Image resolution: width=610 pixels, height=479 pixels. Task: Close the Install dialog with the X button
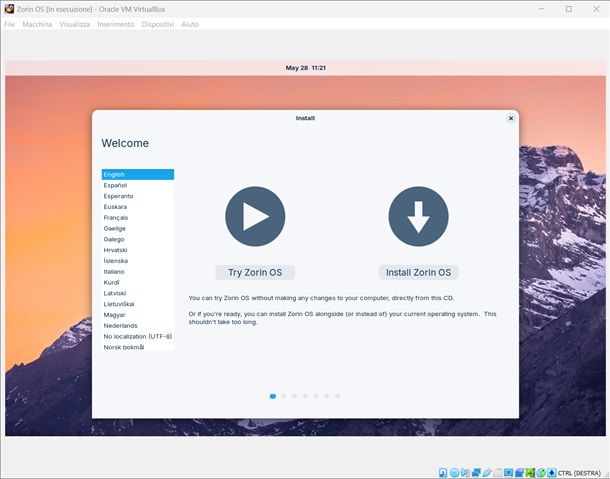[x=511, y=118]
